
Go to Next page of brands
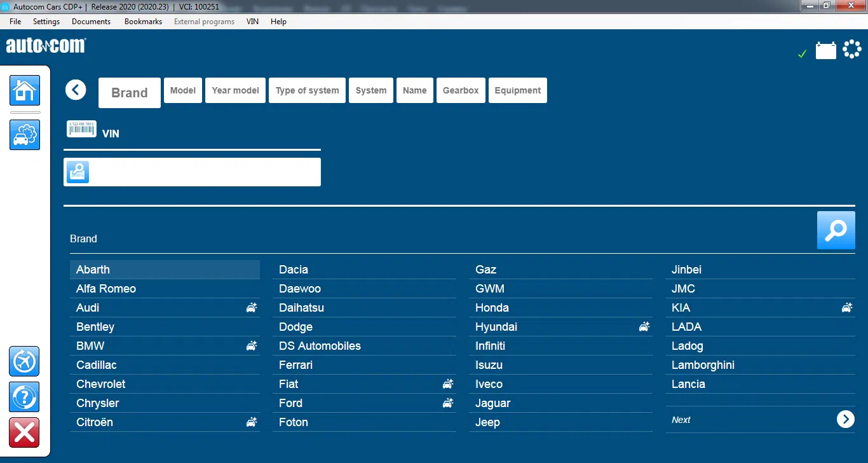point(845,419)
